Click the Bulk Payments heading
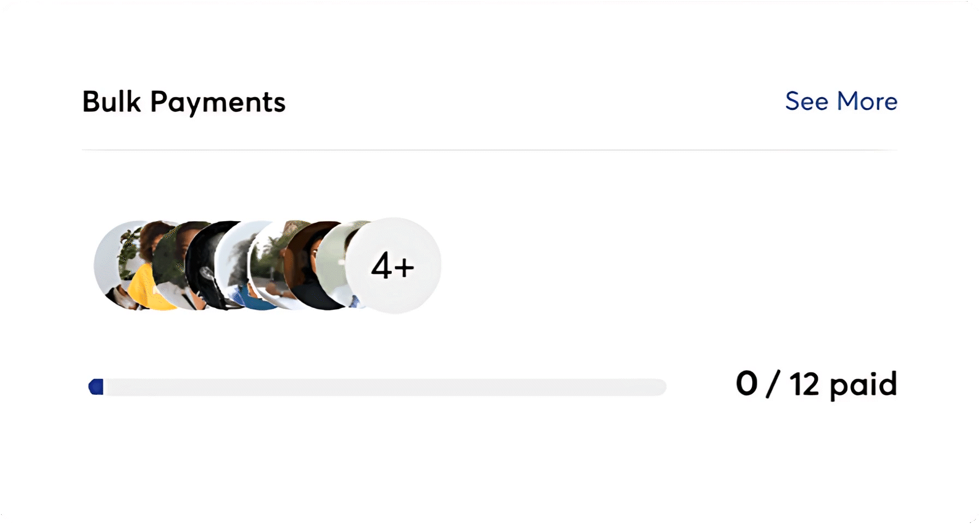 [x=184, y=102]
